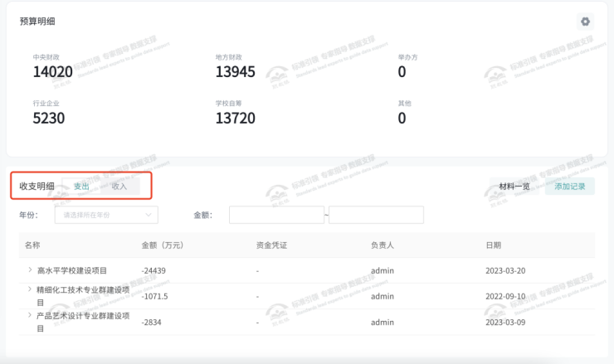
Task: Select the 学校自筹 value 13720
Action: coord(236,118)
